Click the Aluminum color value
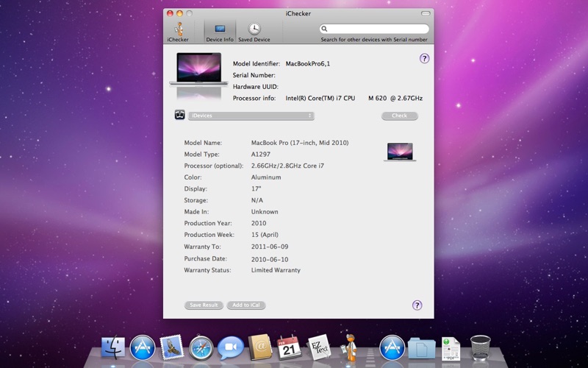The height and width of the screenshot is (368, 588). [x=266, y=177]
